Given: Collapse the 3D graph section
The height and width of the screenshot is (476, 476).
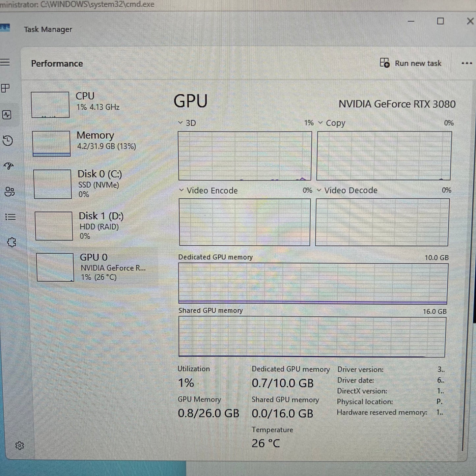Looking at the screenshot, I should click(181, 123).
